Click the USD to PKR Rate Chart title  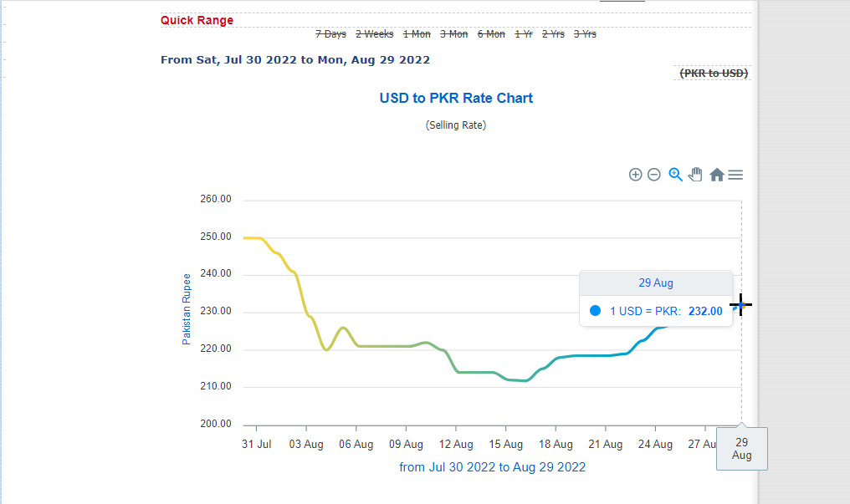pos(456,98)
